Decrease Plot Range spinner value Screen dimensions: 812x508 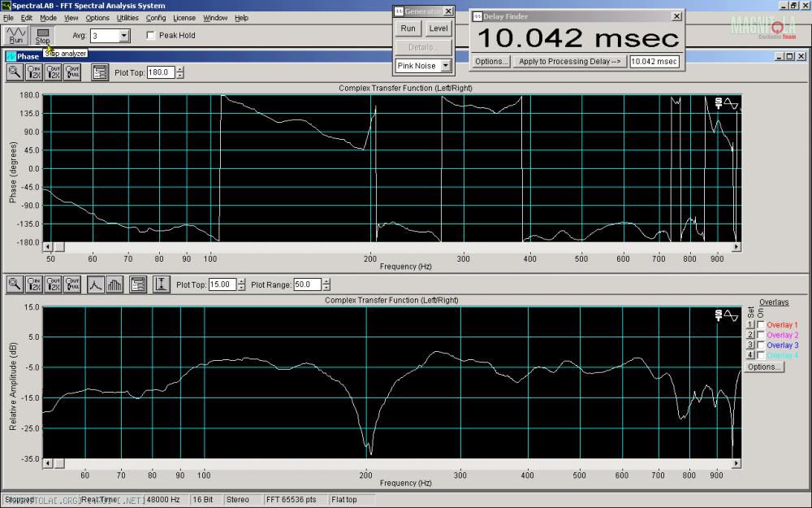click(326, 288)
